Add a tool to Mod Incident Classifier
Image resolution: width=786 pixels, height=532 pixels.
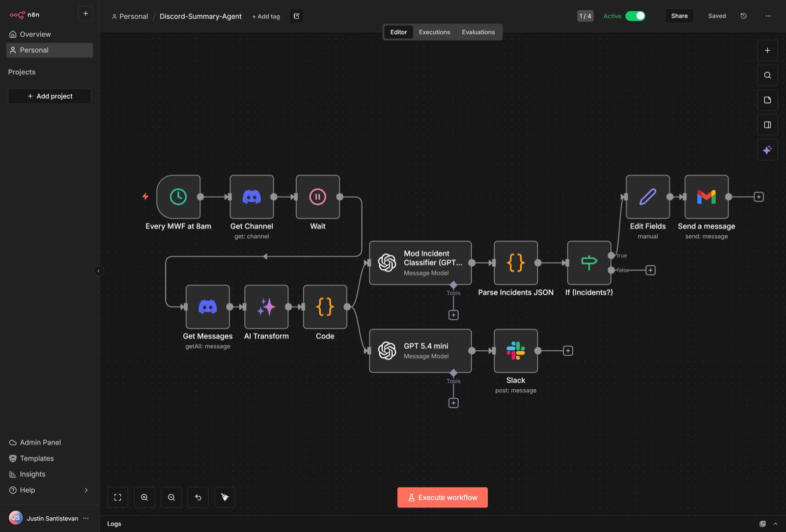click(453, 315)
